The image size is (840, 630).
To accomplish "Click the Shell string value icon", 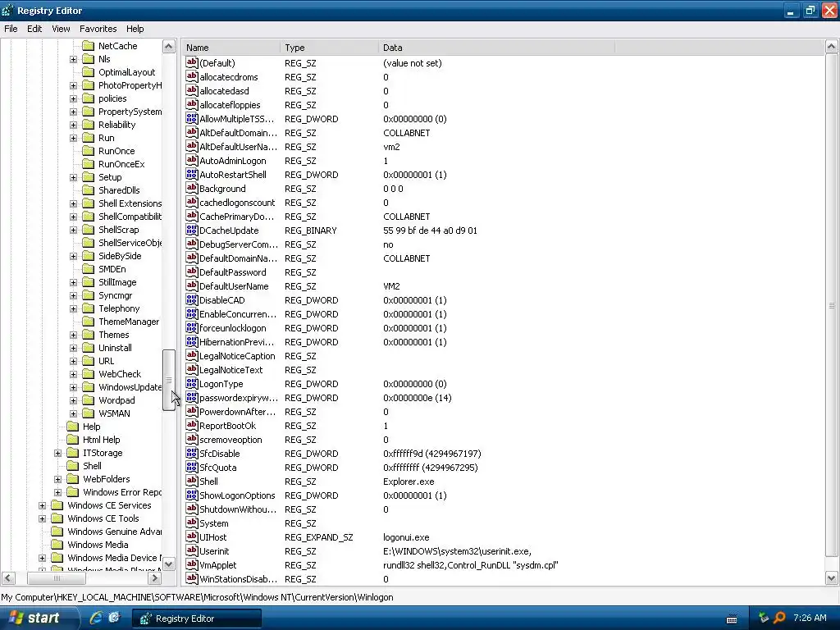I will point(192,481).
